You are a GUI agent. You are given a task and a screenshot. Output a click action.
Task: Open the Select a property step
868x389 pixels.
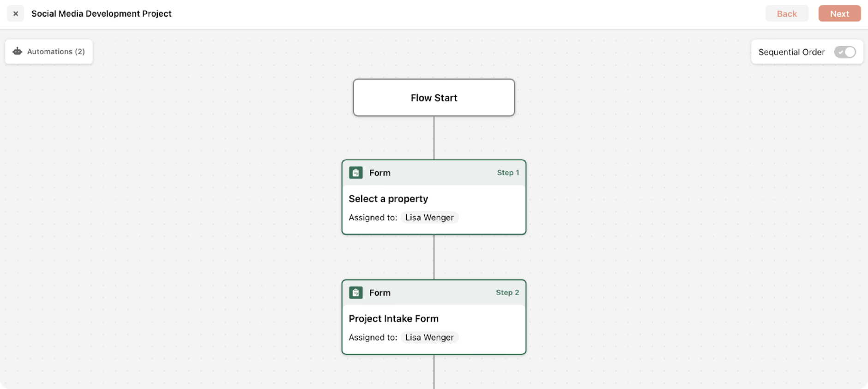point(434,197)
